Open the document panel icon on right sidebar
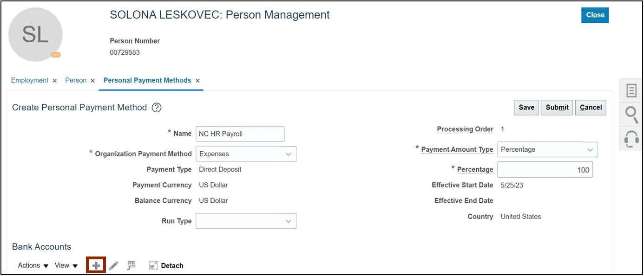The width and height of the screenshot is (644, 276). (631, 90)
